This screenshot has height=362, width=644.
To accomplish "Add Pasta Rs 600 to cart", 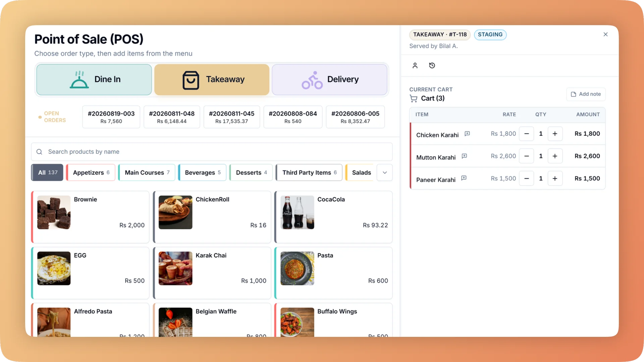I will 333,273.
